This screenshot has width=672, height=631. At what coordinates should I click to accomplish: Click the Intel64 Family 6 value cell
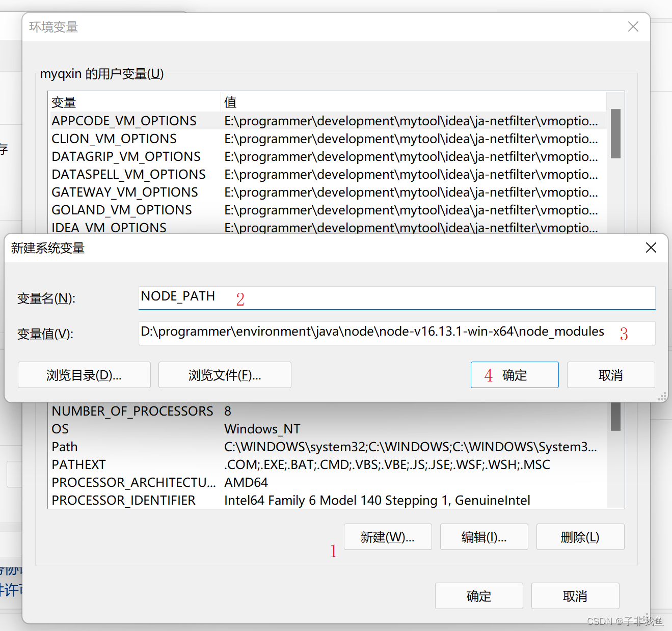coord(378,500)
